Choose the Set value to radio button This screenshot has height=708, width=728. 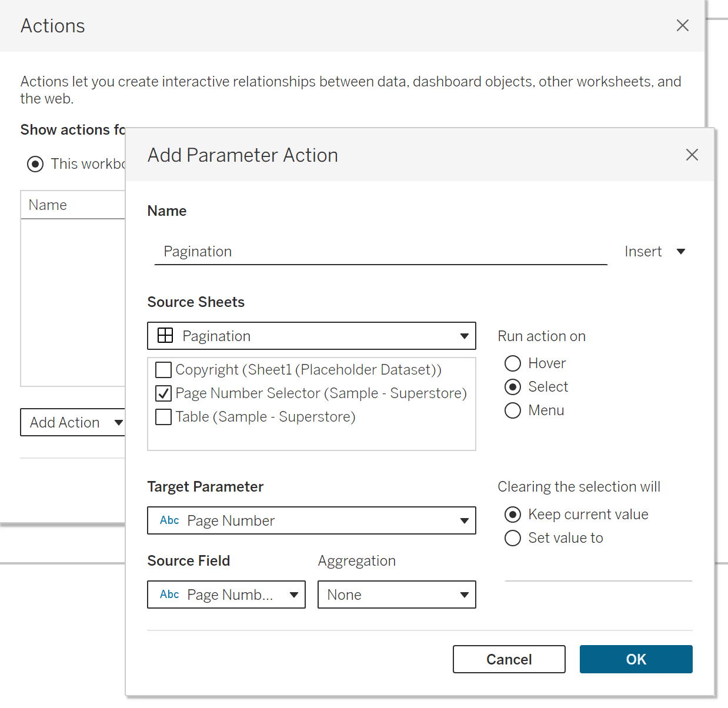(513, 538)
